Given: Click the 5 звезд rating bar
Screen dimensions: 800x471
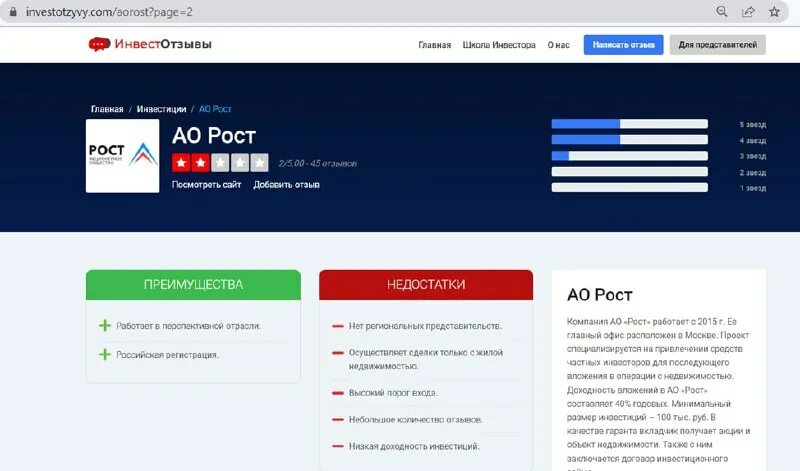Looking at the screenshot, I should pos(630,124).
